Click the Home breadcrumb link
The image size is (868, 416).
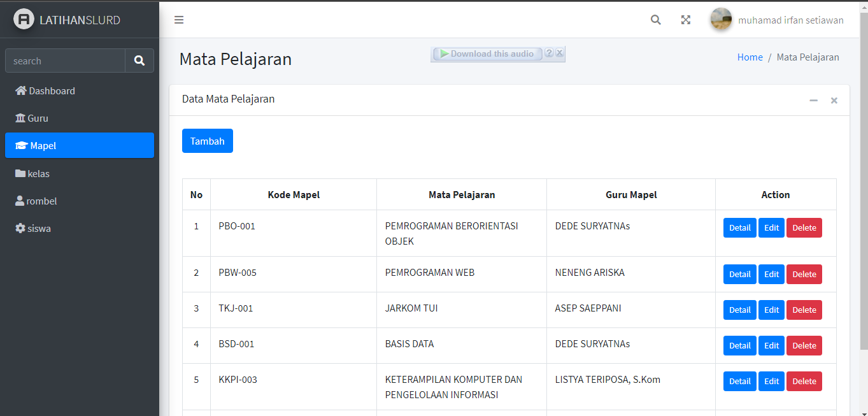coord(750,57)
